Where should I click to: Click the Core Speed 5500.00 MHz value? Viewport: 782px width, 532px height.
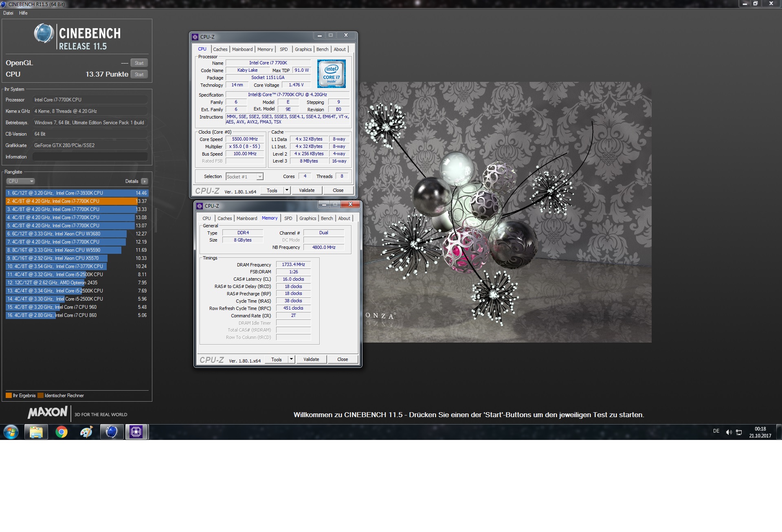(x=245, y=139)
